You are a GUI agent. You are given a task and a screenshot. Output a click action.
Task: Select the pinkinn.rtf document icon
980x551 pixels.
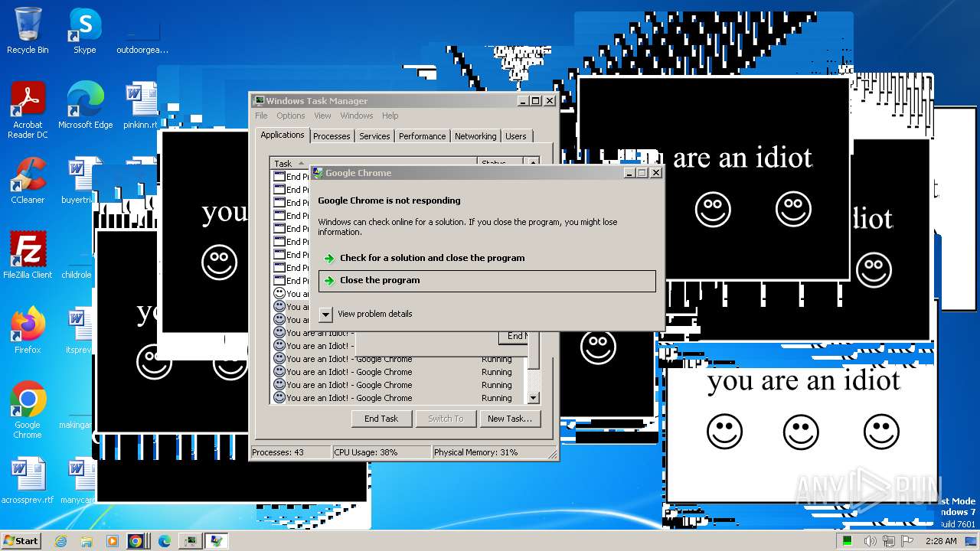141,106
